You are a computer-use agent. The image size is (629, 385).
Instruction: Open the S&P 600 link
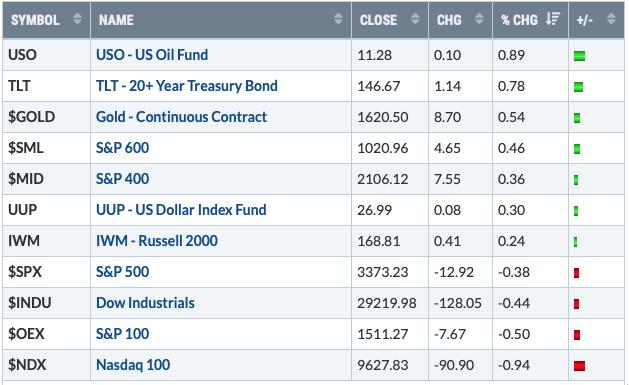tap(122, 148)
